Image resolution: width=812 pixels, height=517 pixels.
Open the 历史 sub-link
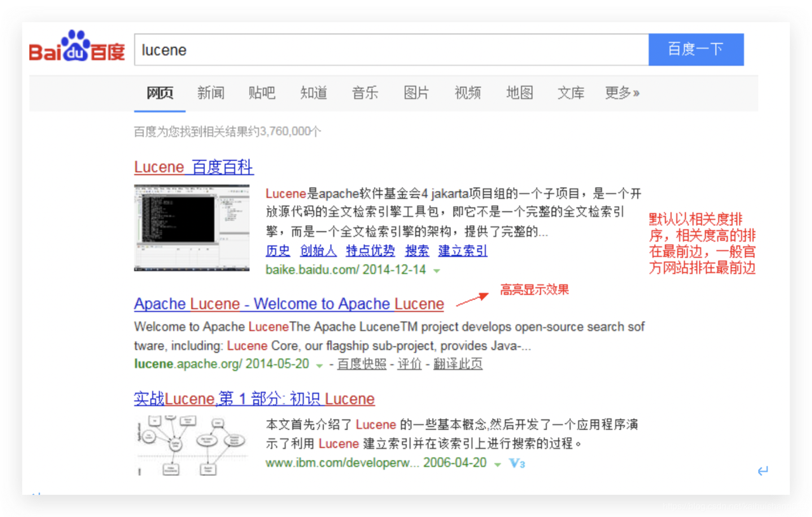(278, 251)
